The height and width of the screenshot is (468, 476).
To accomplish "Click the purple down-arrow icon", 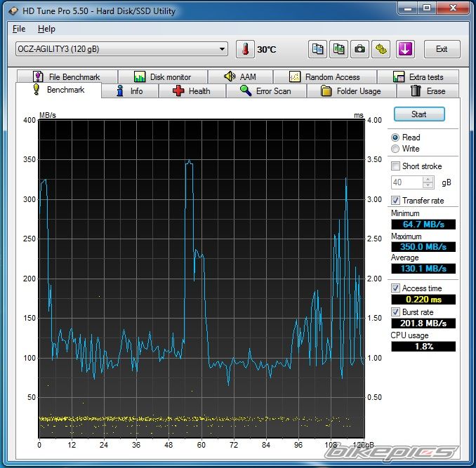I will [x=405, y=49].
